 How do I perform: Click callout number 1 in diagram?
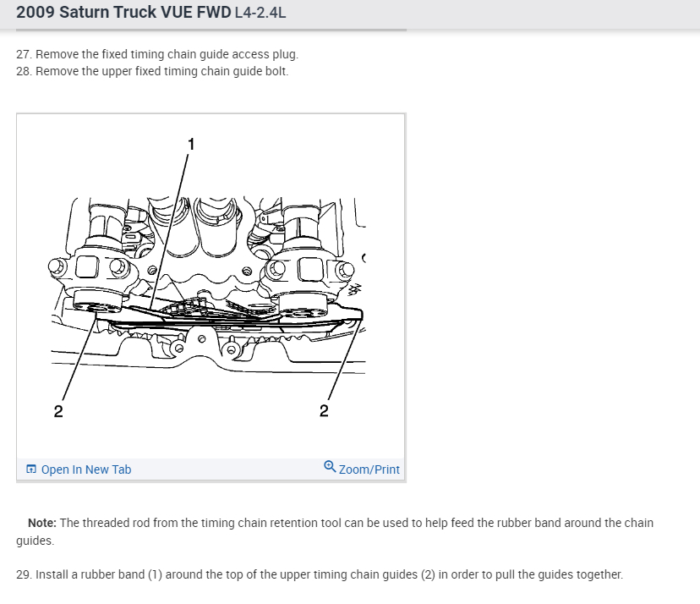click(191, 145)
